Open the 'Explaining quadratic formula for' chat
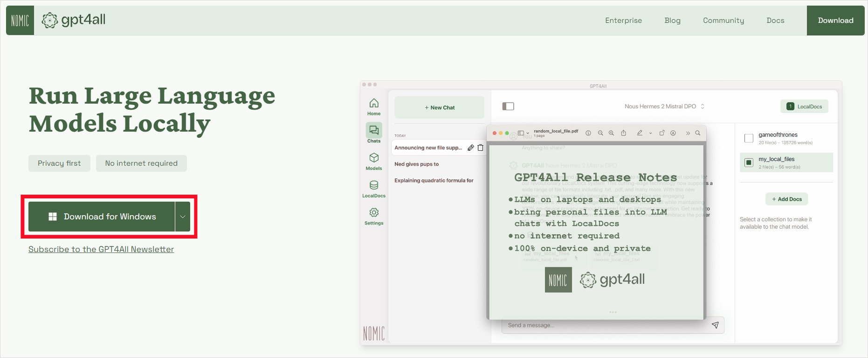Image resolution: width=868 pixels, height=358 pixels. pyautogui.click(x=434, y=181)
